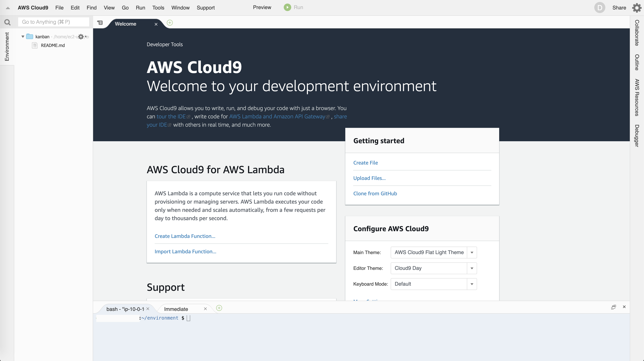Click the kanban folder icon
Viewport: 644px width, 361px height.
coord(30,36)
